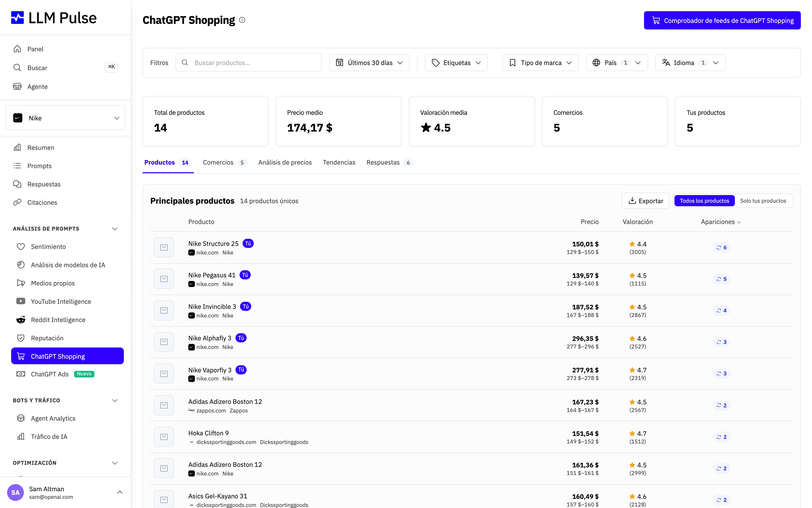The image size is (812, 508).
Task: Click the Exportar button
Action: [x=645, y=201]
